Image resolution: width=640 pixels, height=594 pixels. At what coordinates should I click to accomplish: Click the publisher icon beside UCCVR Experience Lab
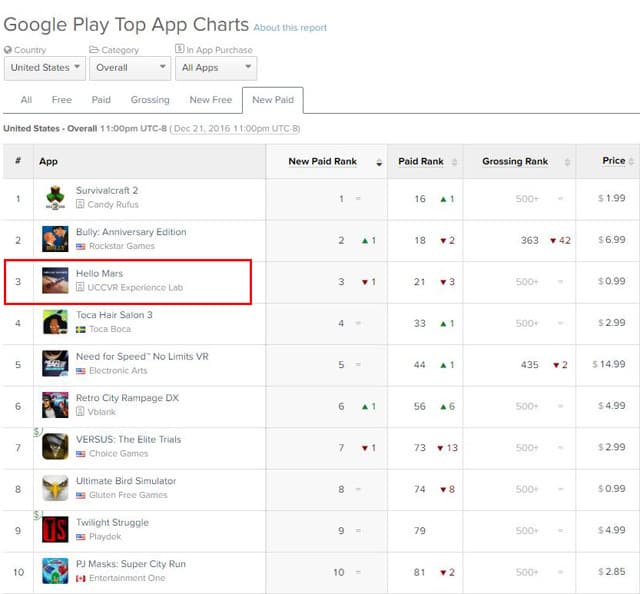point(80,287)
